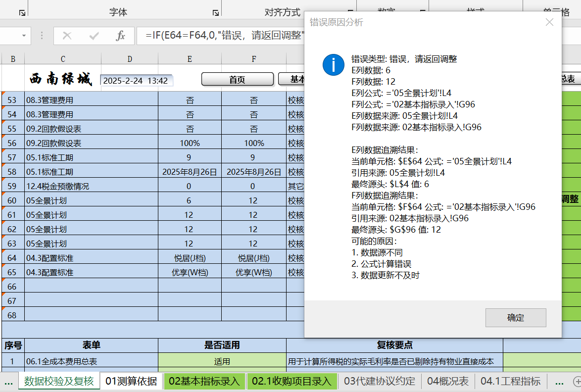The image size is (581, 392).
Task: Switch to the 01测算依据 sheet
Action: pyautogui.click(x=131, y=382)
